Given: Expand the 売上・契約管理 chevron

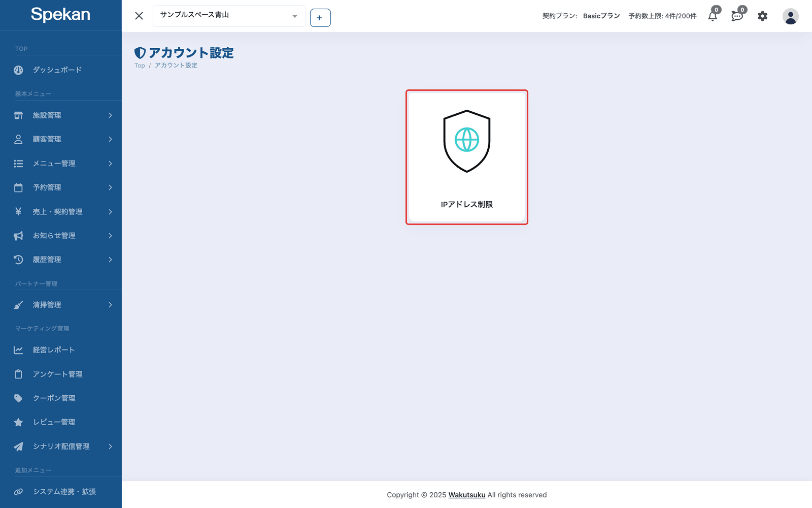Looking at the screenshot, I should click(110, 212).
